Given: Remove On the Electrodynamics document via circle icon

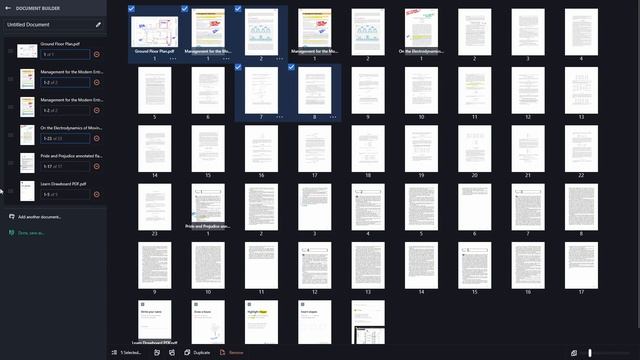Looking at the screenshot, I should tap(97, 138).
